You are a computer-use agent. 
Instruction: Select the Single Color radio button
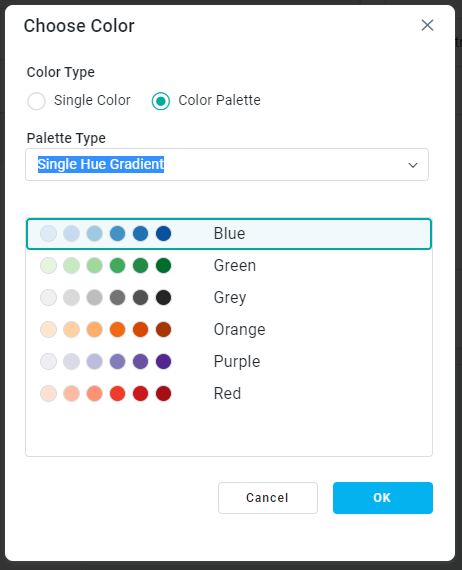[36, 101]
